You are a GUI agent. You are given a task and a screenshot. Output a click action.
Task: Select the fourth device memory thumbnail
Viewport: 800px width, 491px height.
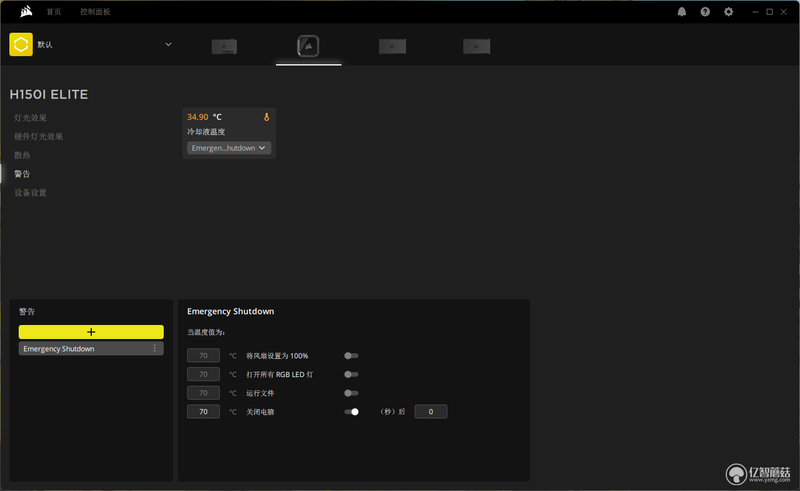pos(477,46)
